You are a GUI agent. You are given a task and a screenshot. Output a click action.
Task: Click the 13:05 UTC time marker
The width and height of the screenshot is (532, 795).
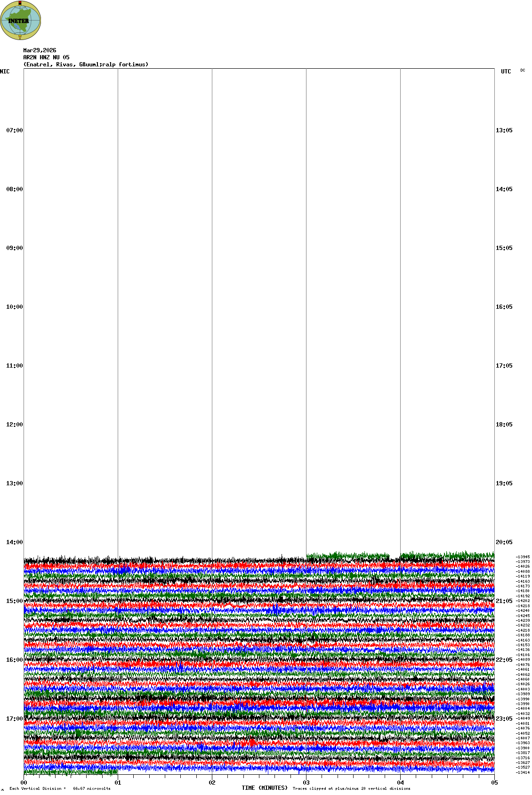coord(504,130)
